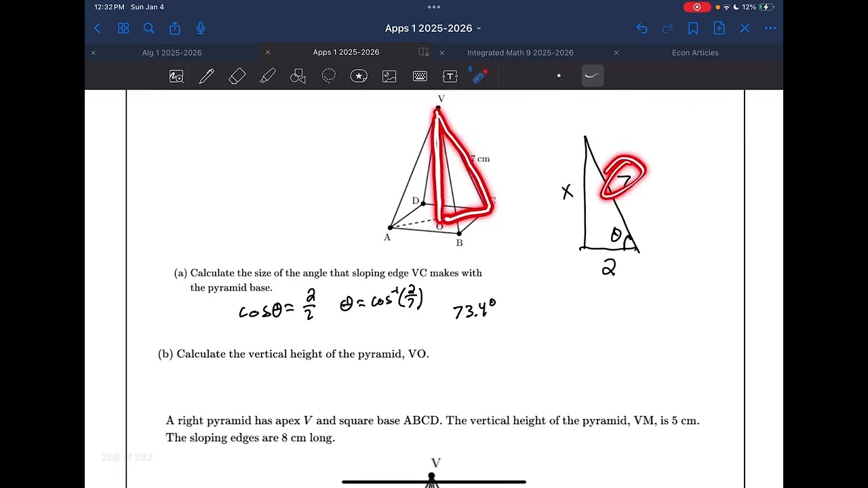Close the Integrated Math 9 tab
This screenshot has height=488, width=868.
pos(442,53)
